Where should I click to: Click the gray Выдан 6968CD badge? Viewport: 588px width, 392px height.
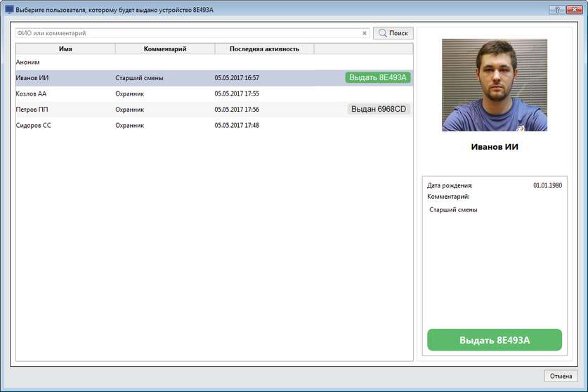tap(379, 109)
